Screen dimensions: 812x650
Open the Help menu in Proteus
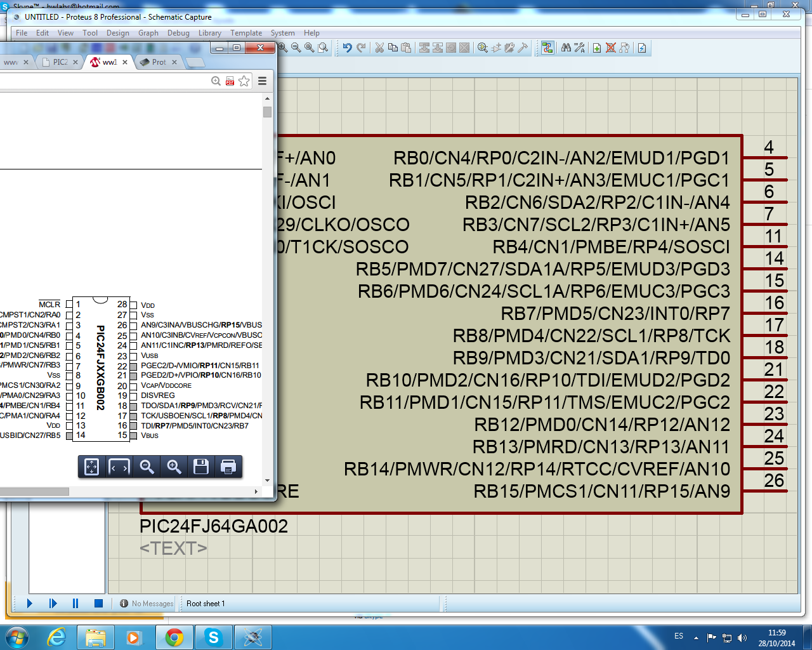pyautogui.click(x=311, y=33)
